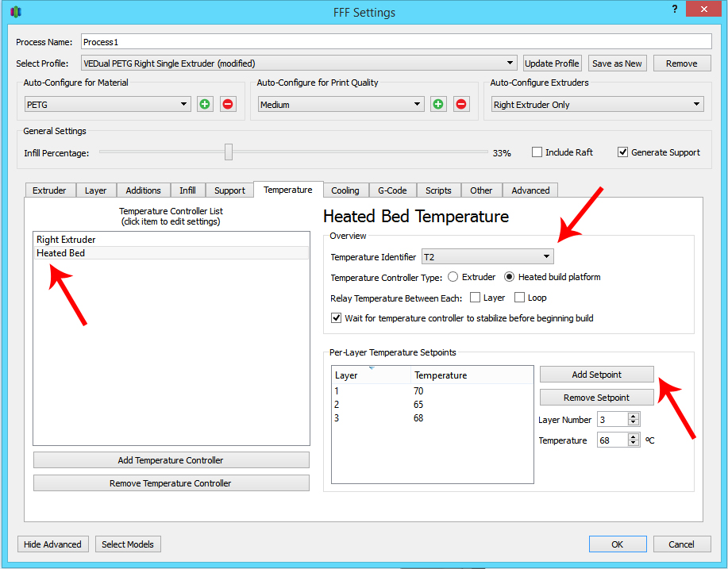
Task: Click green add icon beside Medium print quality
Action: pyautogui.click(x=438, y=104)
